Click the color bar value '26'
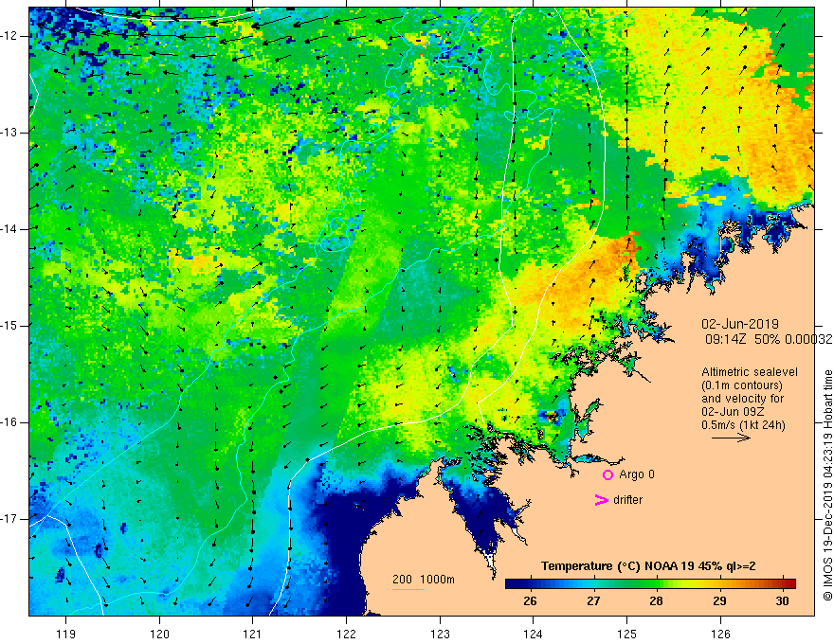The image size is (834, 644). [x=530, y=601]
